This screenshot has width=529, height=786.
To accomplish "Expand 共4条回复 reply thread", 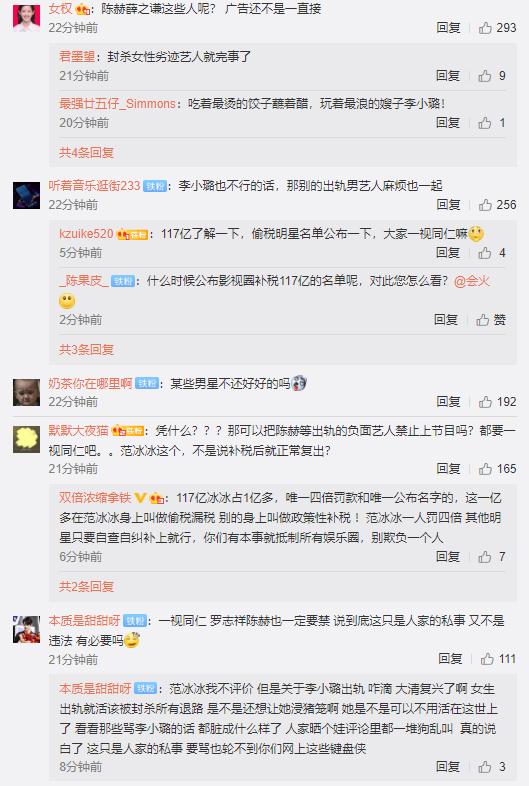I will (87, 152).
